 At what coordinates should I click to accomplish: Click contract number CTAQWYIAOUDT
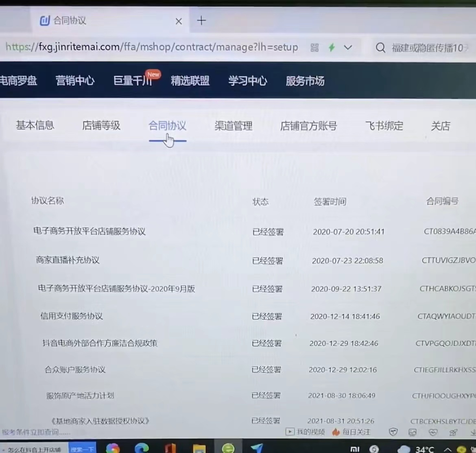tap(447, 316)
